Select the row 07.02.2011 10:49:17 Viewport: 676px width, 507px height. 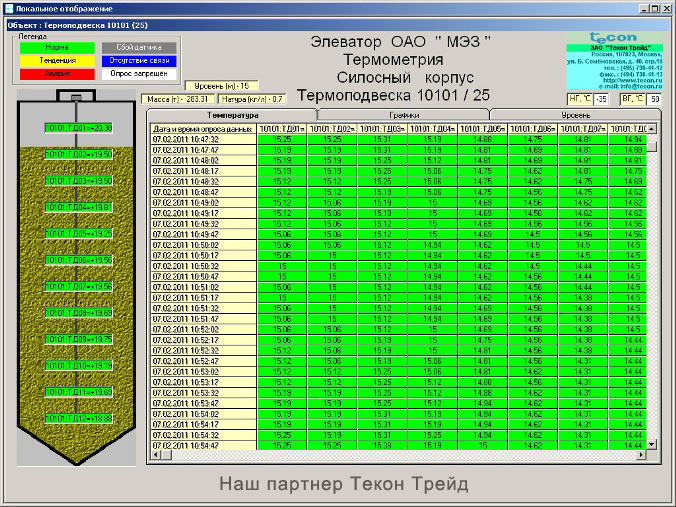(398, 213)
